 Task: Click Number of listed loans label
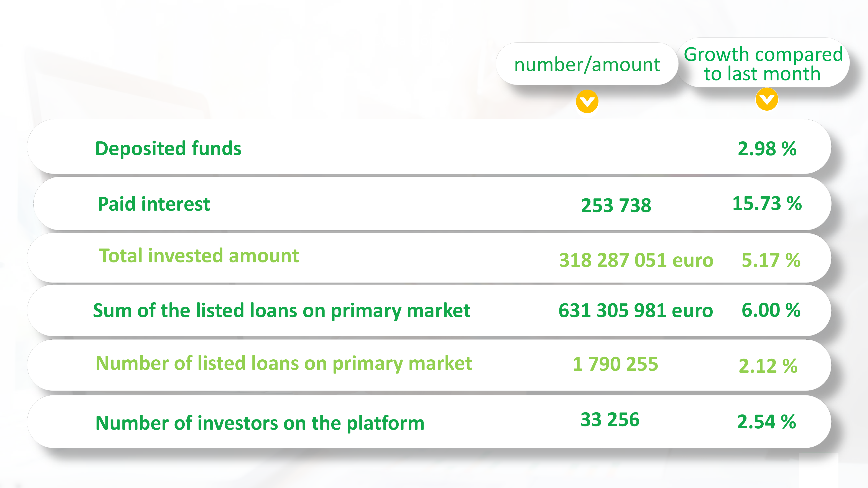284,364
